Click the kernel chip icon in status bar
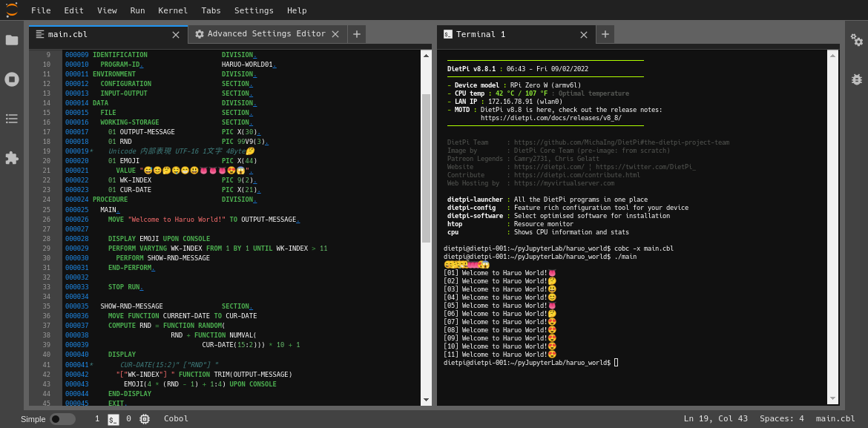 click(145, 419)
